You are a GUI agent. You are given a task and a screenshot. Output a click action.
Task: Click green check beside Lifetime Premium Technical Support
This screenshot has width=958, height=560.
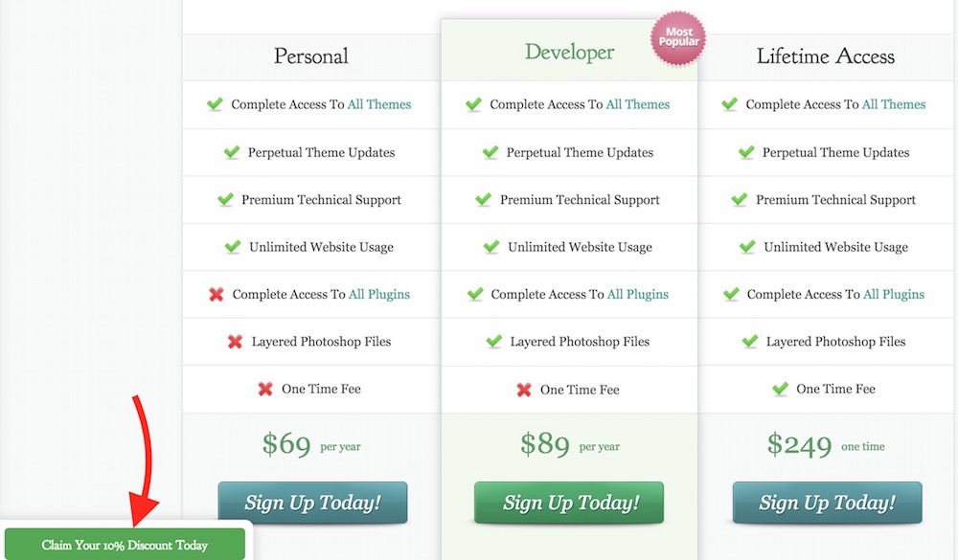(739, 199)
